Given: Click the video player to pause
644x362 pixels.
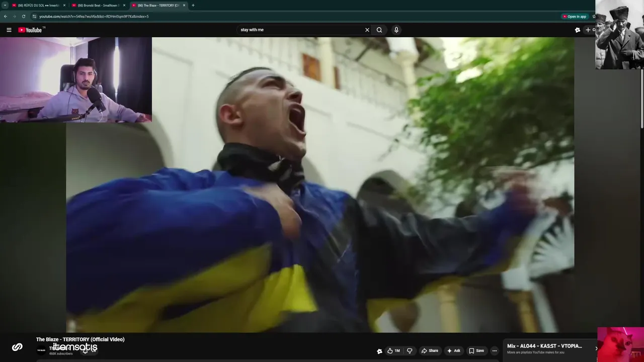Looking at the screenshot, I should pyautogui.click(x=320, y=185).
